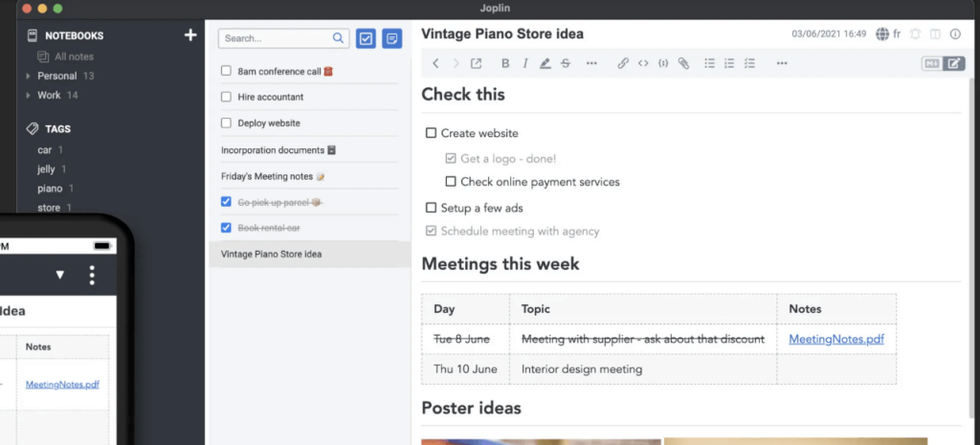The height and width of the screenshot is (445, 980).
Task: Uncheck Get a logo - done!
Action: click(x=451, y=159)
